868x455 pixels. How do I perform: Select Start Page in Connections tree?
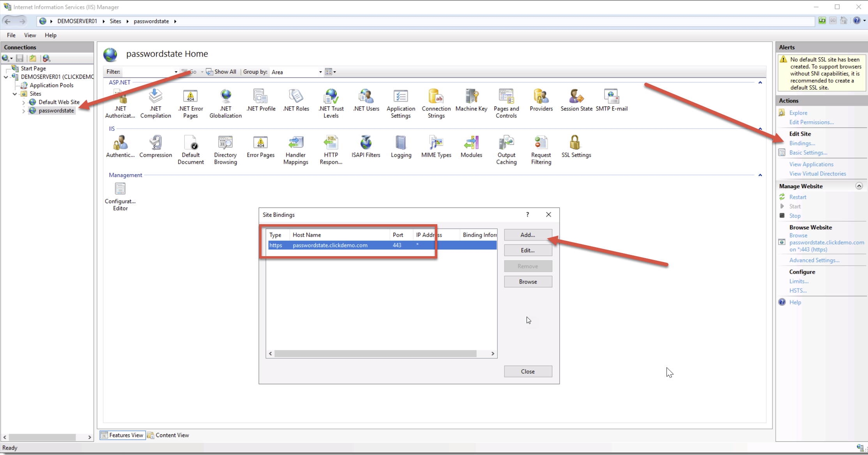point(33,68)
